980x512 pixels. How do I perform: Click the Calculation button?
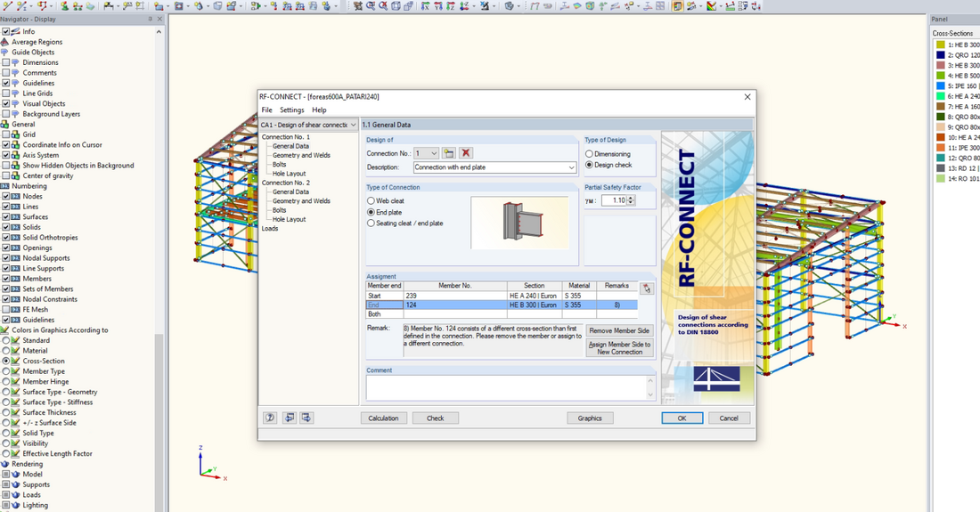click(x=384, y=418)
